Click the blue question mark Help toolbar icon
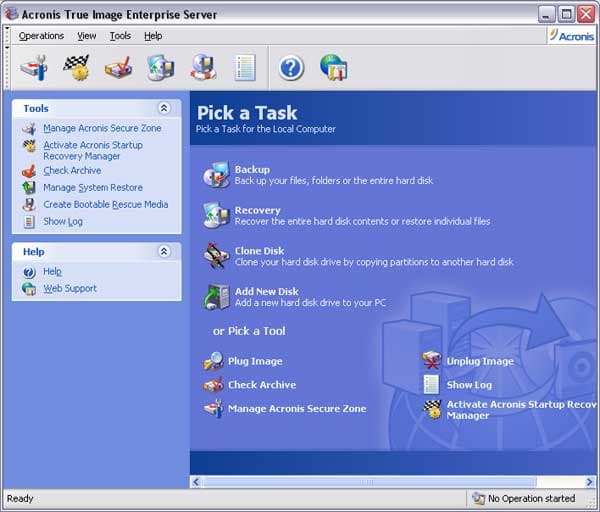600x512 pixels. pos(291,68)
